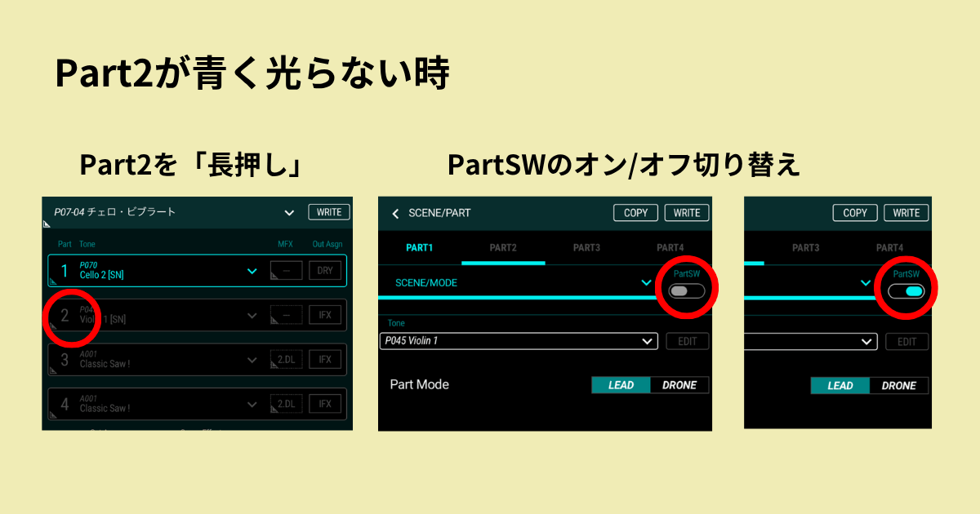Viewport: 980px width, 514px height.
Task: Open PART3 tab in the PartSW-off panel
Action: point(586,248)
